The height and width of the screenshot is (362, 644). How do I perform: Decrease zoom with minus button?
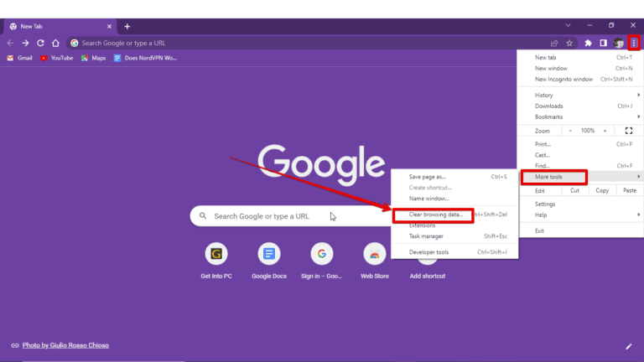pos(570,131)
